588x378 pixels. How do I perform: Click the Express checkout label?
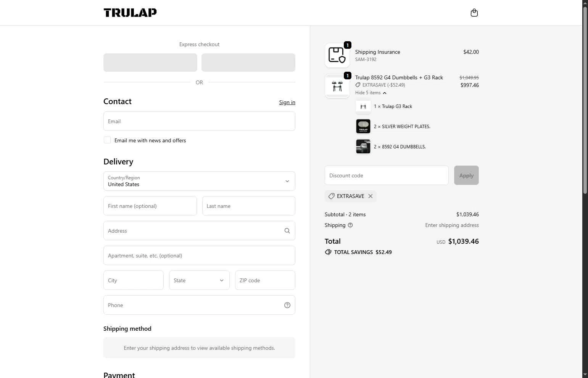click(x=199, y=44)
